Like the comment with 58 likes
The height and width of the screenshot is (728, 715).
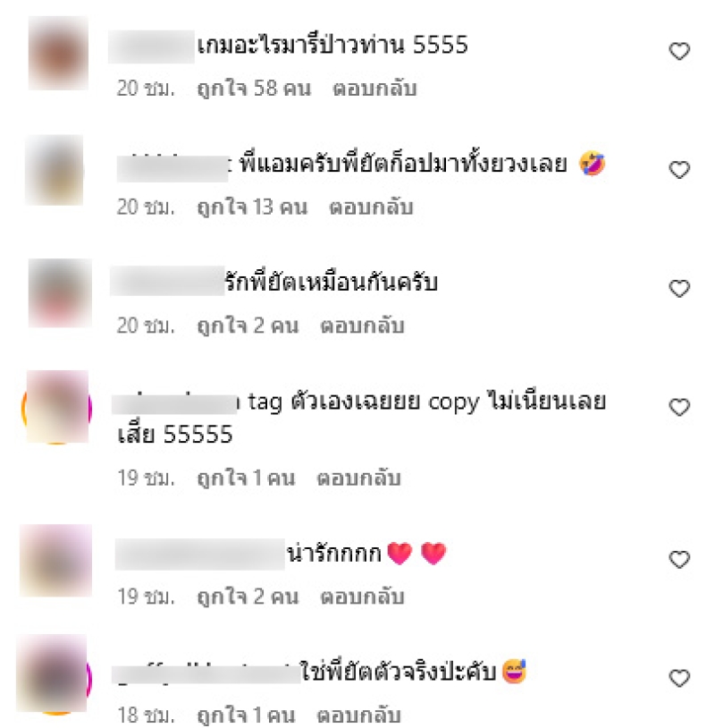(679, 51)
